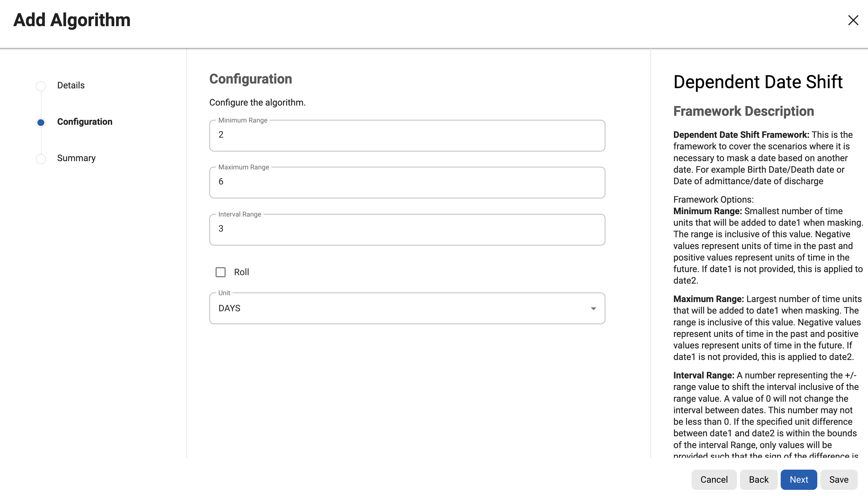Image resolution: width=868 pixels, height=496 pixels.
Task: Save the algorithm configuration
Action: click(839, 480)
